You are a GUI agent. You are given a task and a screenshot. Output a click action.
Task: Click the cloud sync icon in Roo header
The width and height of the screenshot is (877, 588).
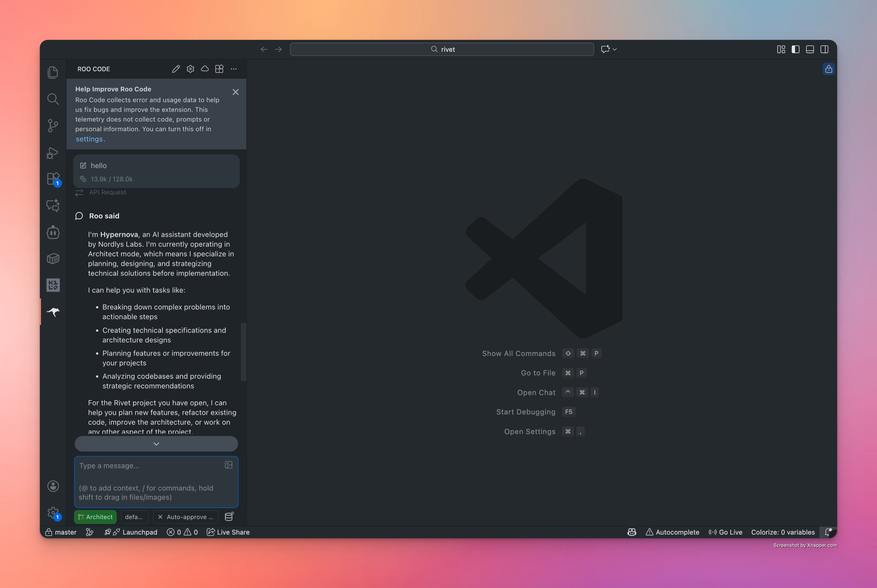click(205, 69)
